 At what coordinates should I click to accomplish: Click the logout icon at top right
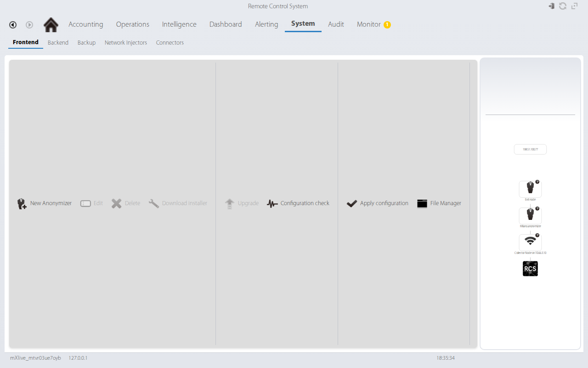[551, 6]
